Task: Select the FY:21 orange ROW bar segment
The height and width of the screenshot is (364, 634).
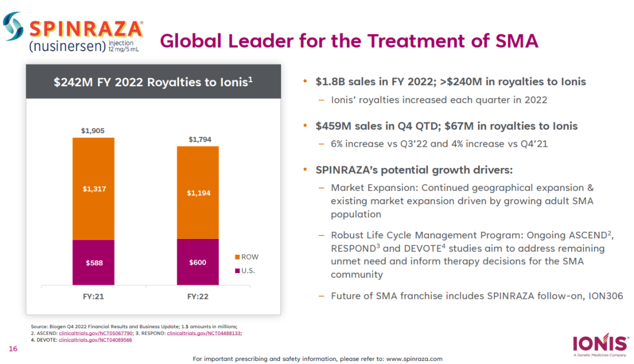Action: click(x=93, y=188)
